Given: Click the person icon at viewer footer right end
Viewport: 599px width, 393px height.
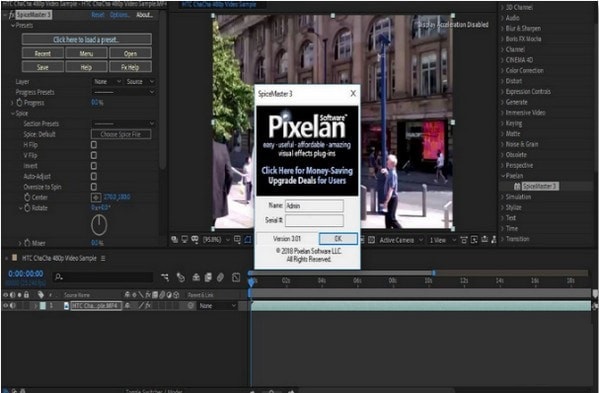Looking at the screenshot, I should pos(494,239).
